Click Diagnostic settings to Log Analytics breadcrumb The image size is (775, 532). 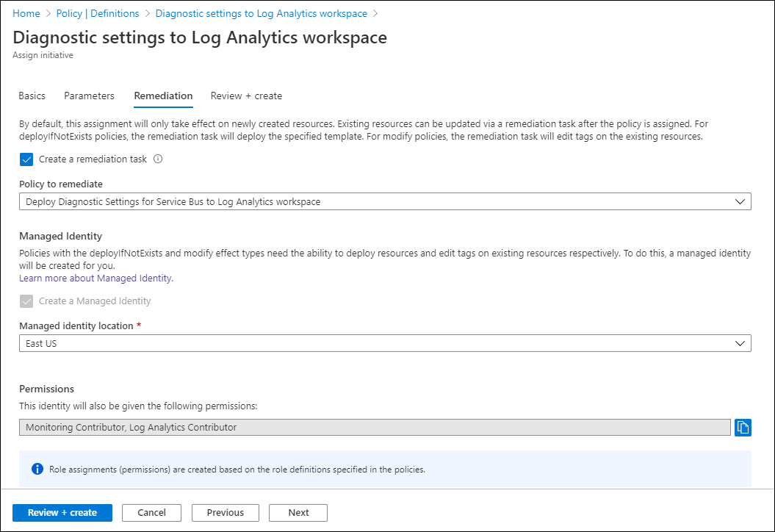click(262, 13)
